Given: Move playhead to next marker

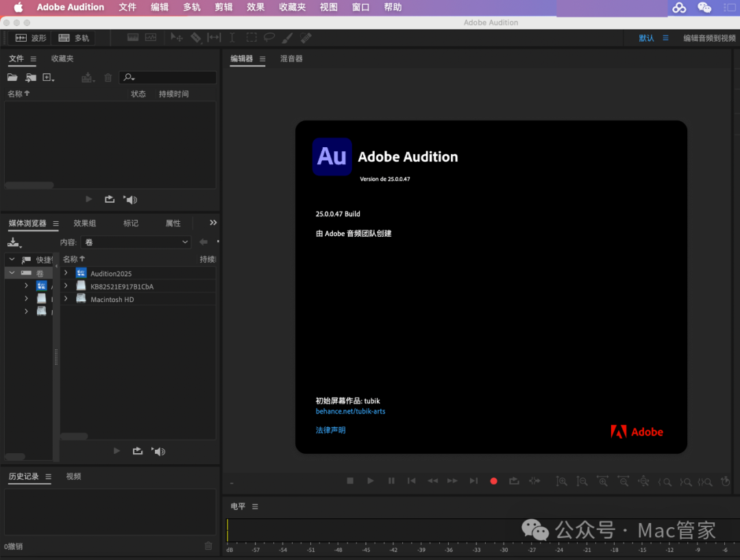Looking at the screenshot, I should point(473,481).
